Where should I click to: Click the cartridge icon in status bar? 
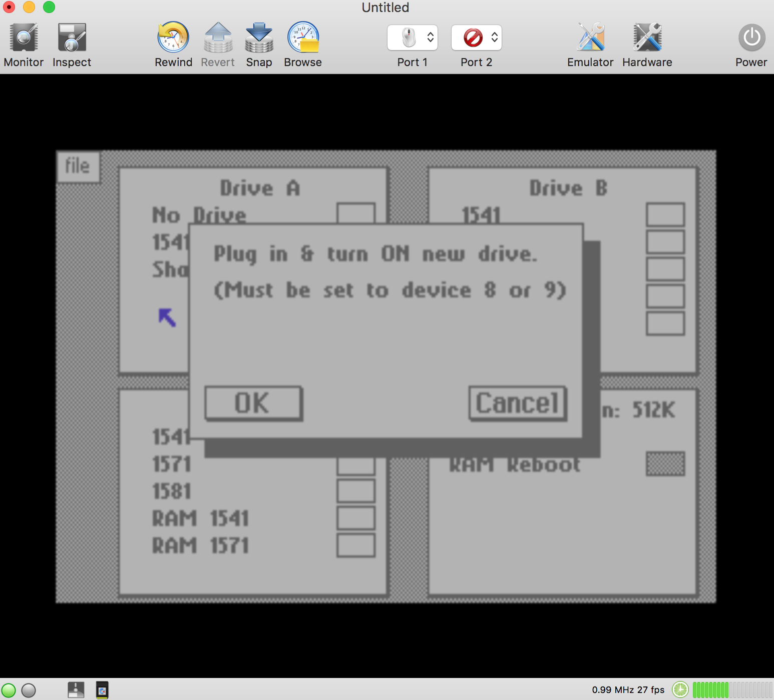click(102, 690)
